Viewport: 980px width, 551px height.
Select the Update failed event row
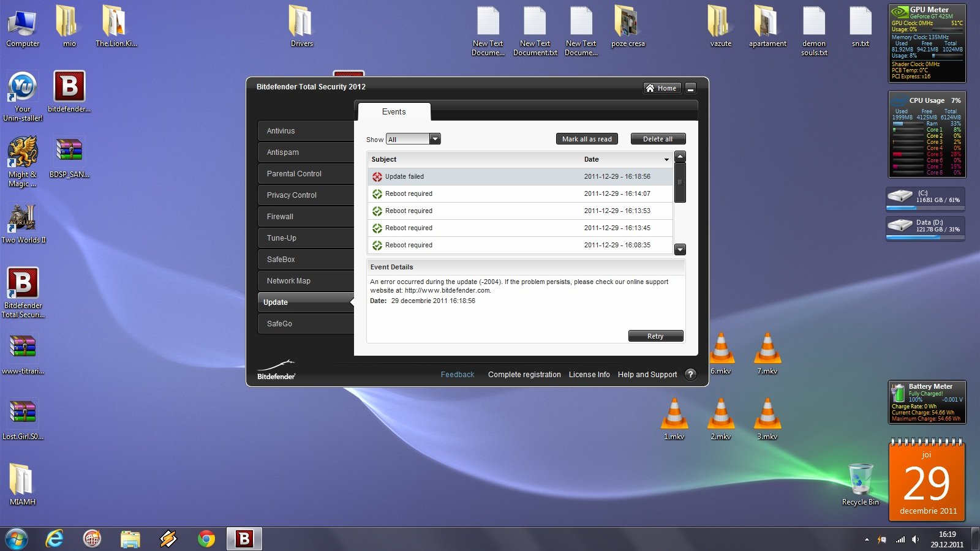(520, 176)
